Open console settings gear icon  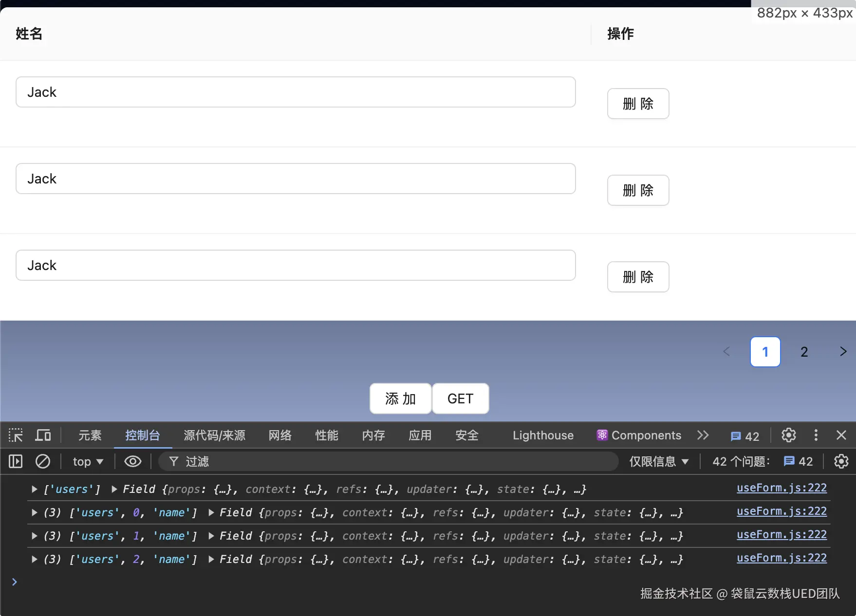[841, 461]
